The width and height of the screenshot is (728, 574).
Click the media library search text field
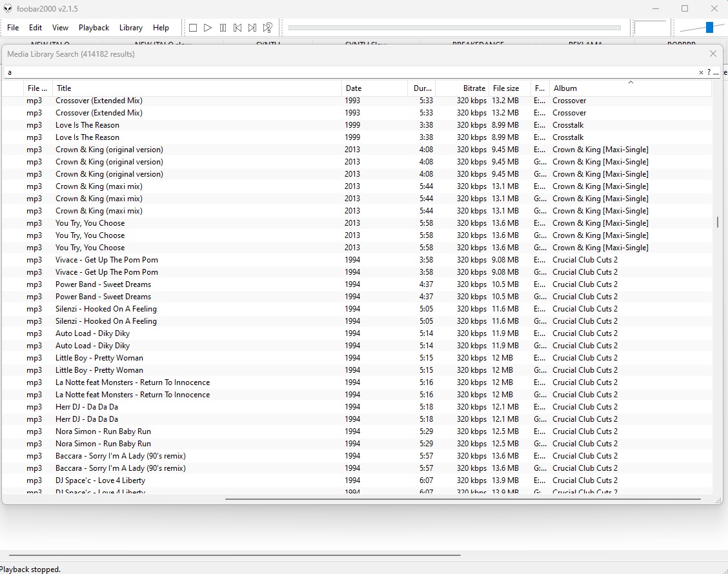349,72
